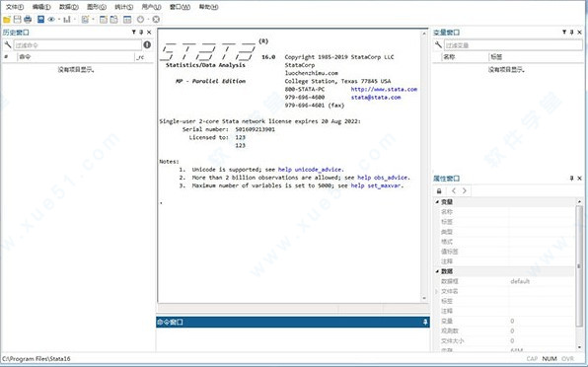Click the Print icon in toolbar

[28, 20]
